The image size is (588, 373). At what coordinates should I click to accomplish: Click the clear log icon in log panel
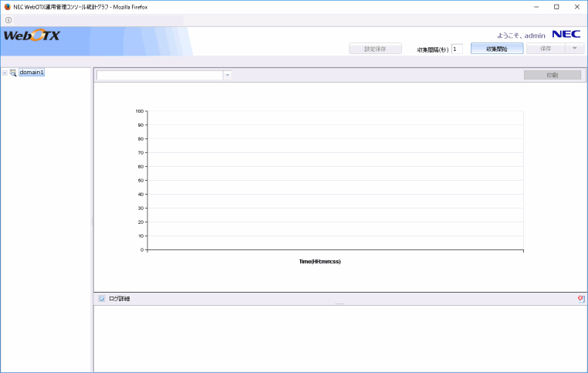(x=581, y=299)
